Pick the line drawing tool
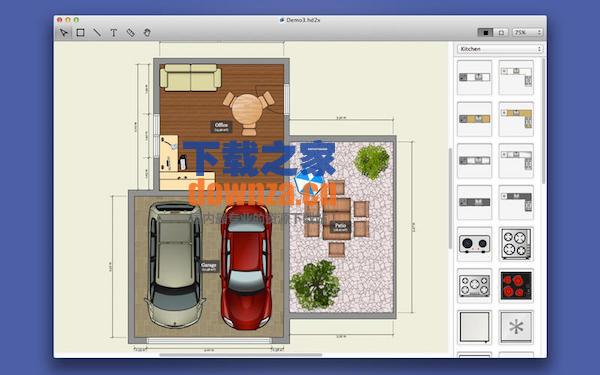The height and width of the screenshot is (375, 600). coord(97,33)
